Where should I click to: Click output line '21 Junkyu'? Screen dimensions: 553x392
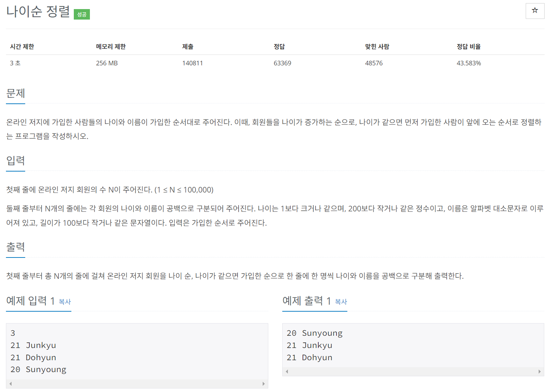[x=310, y=345]
